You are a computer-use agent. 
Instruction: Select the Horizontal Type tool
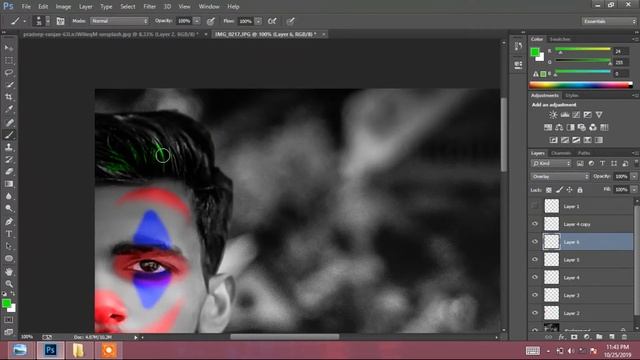[9, 234]
